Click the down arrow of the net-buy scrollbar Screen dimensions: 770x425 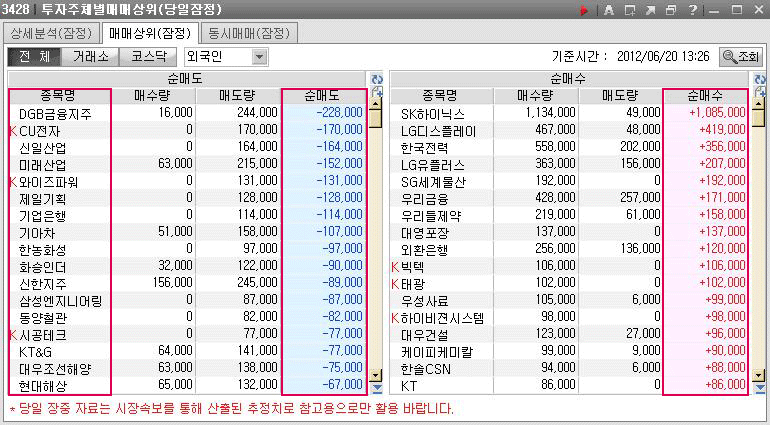point(759,376)
